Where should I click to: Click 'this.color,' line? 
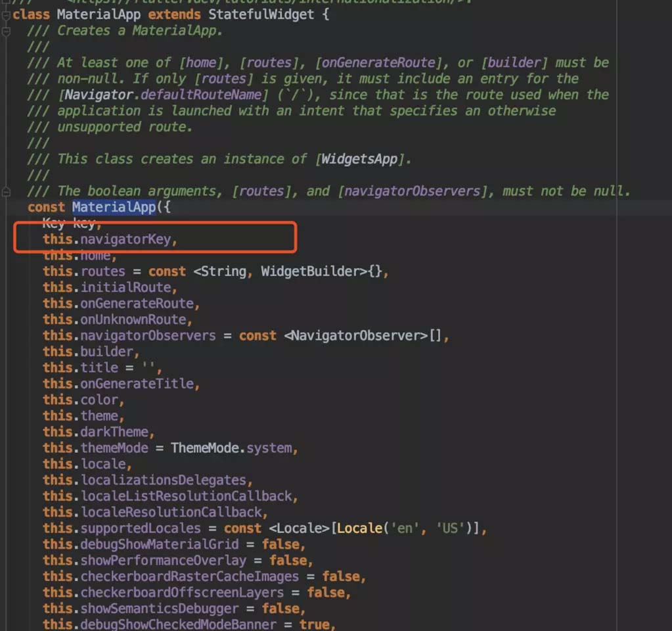coord(83,400)
